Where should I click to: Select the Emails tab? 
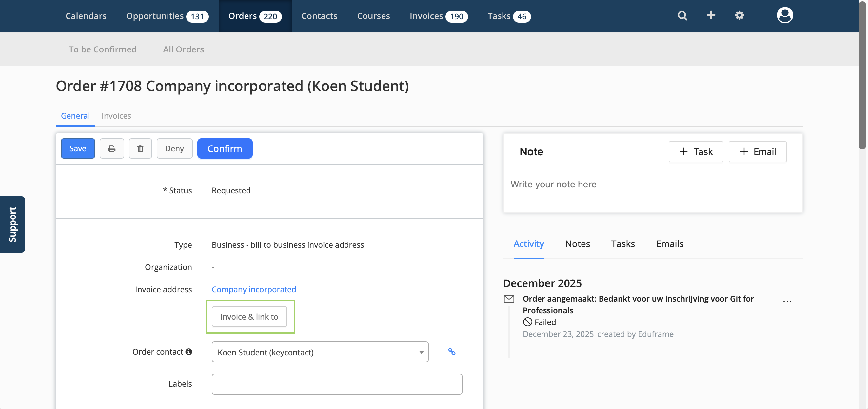click(669, 243)
